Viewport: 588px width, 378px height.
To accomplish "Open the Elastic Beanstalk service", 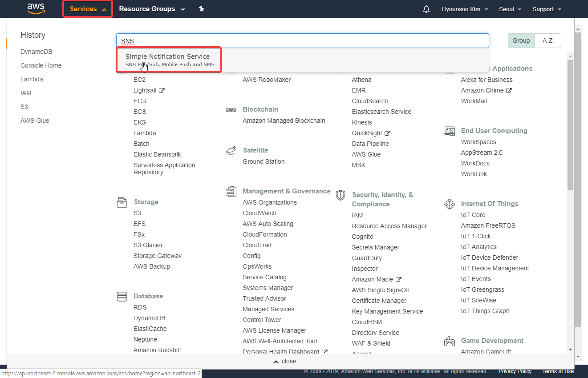I will click(157, 154).
